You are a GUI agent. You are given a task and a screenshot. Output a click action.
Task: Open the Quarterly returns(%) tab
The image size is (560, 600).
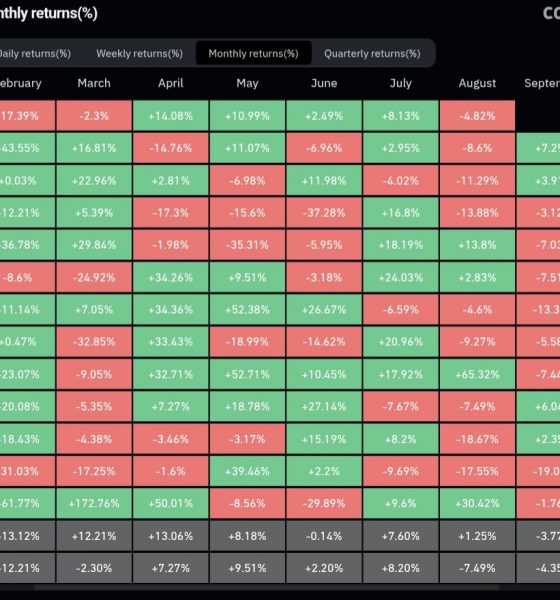point(372,54)
